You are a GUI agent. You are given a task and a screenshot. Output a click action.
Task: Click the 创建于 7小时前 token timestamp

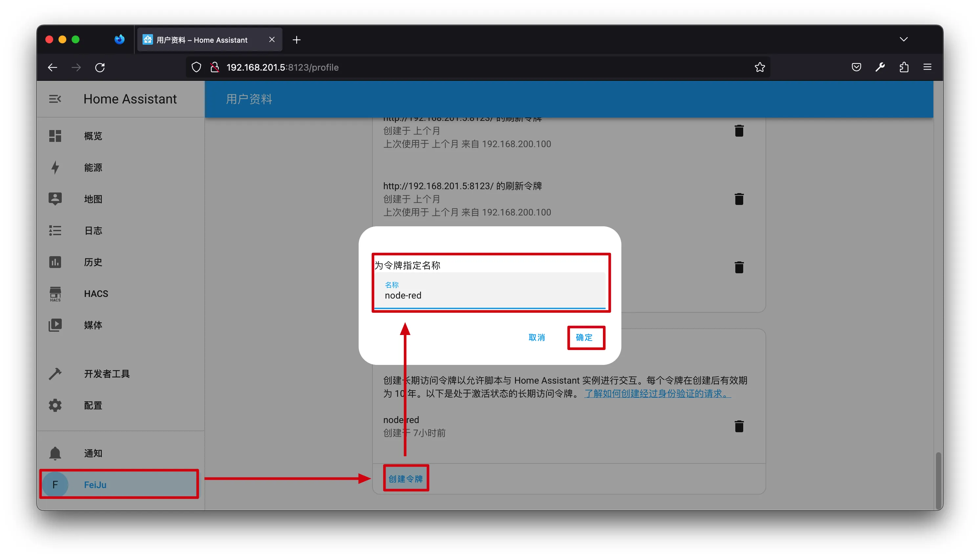tap(414, 433)
